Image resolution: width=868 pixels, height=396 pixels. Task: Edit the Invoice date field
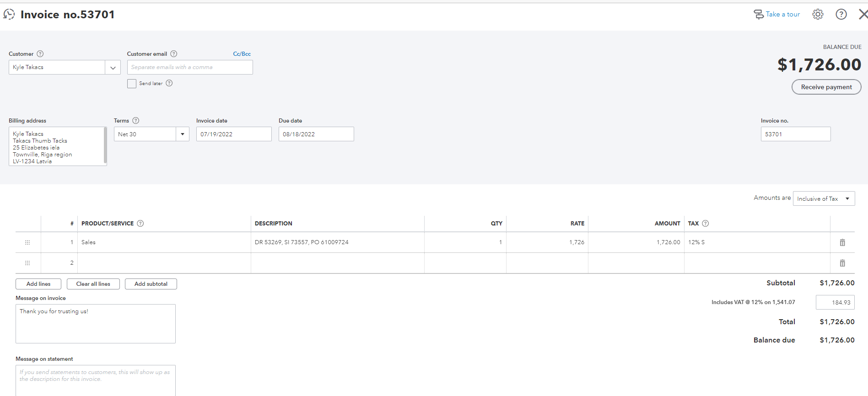coord(234,134)
